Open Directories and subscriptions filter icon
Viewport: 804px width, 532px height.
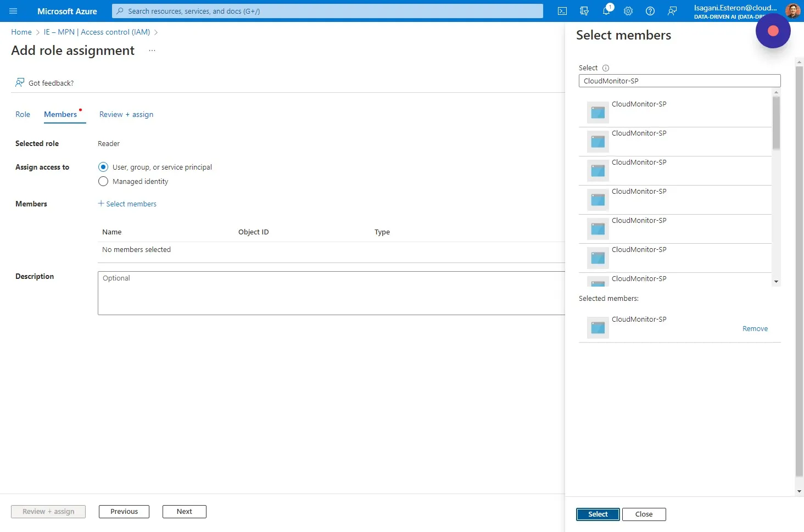click(x=584, y=11)
